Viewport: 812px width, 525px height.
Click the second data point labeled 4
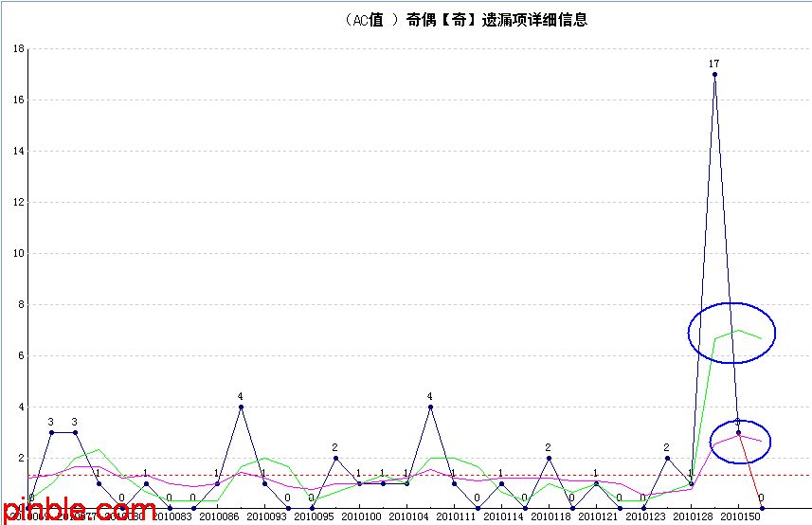coord(430,407)
